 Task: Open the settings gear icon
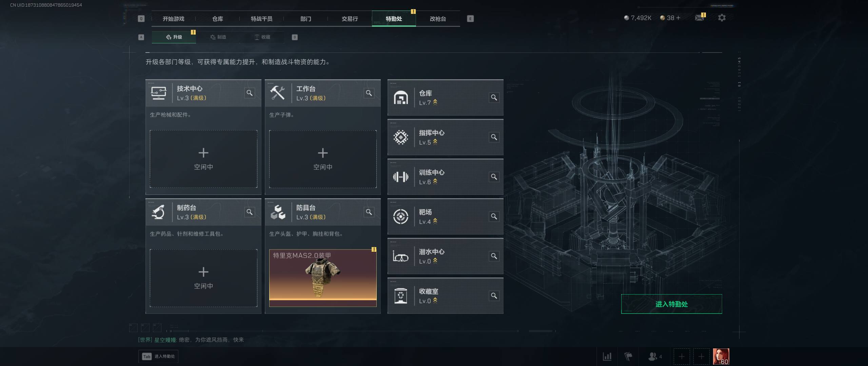click(x=722, y=18)
